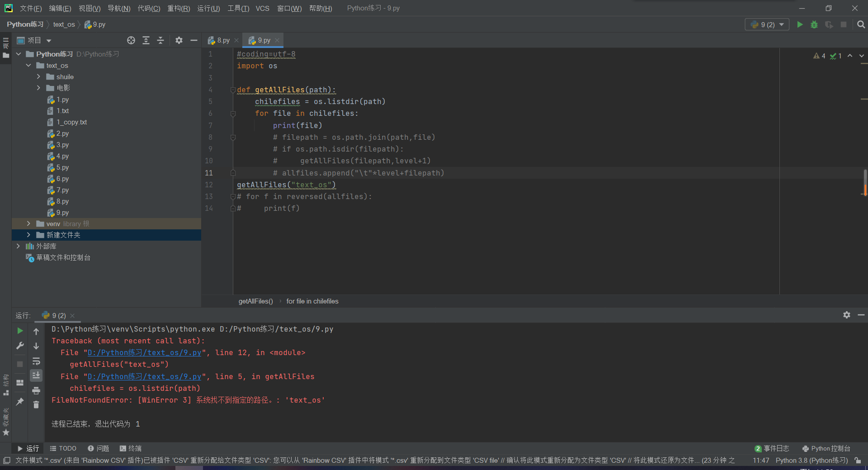Open Search Everywhere magnifier icon
The image size is (868, 470).
[861, 24]
